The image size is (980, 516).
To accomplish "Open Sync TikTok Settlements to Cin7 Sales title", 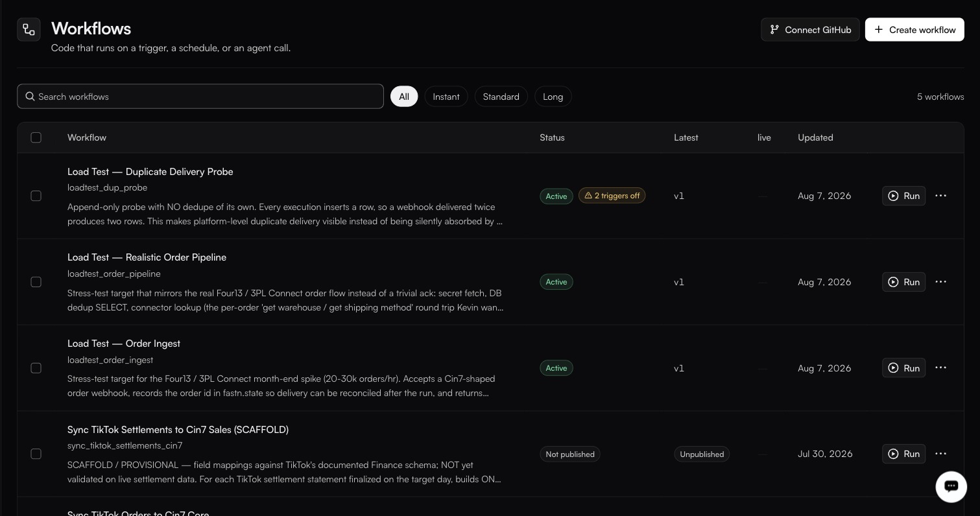I will (178, 430).
